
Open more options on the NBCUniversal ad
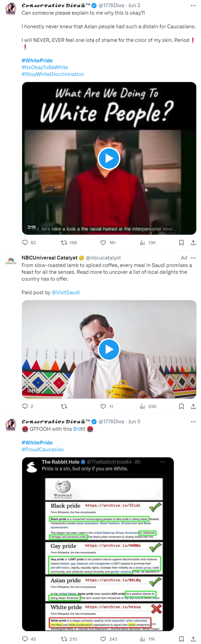(193, 258)
